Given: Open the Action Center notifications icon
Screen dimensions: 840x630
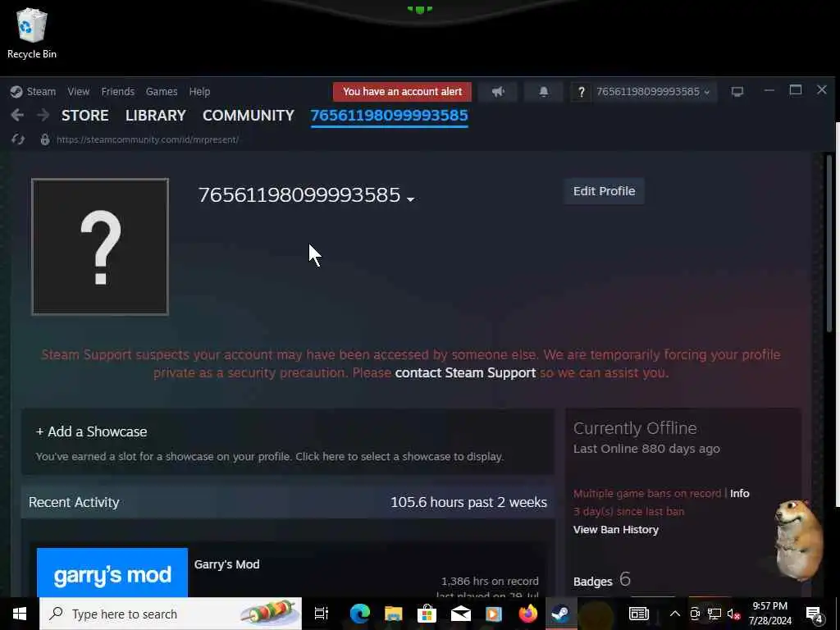Looking at the screenshot, I should tap(814, 614).
